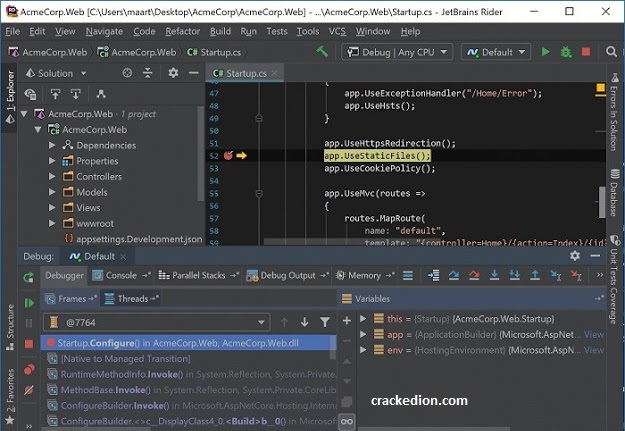Resume program with the green play-bar icon
Viewport: 625px width, 431px height.
(x=29, y=303)
